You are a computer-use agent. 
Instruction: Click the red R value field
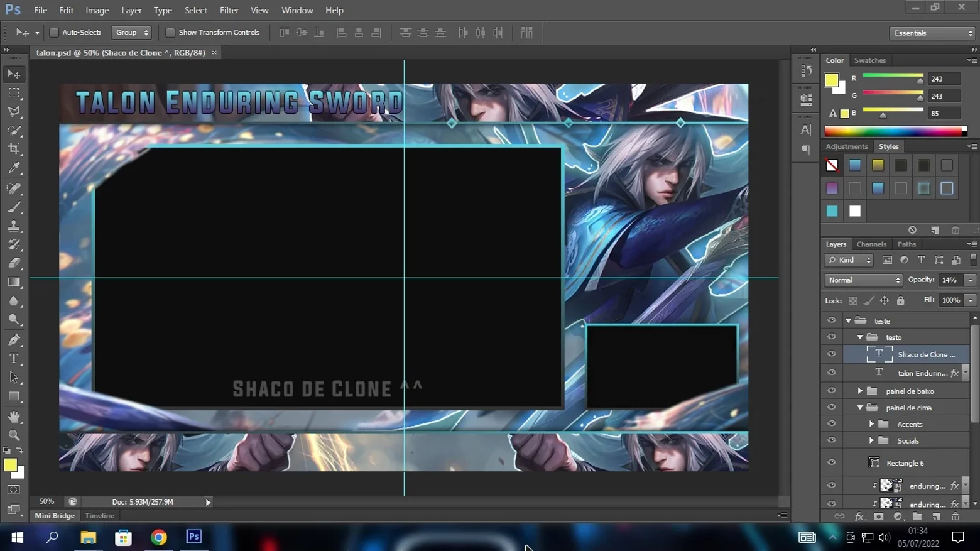pyautogui.click(x=944, y=79)
